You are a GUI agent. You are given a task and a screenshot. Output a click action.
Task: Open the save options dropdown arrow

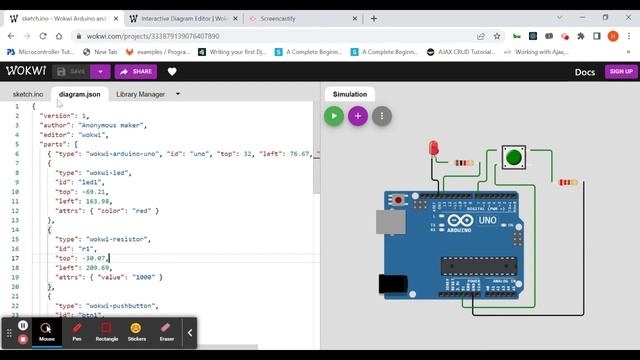click(x=100, y=71)
